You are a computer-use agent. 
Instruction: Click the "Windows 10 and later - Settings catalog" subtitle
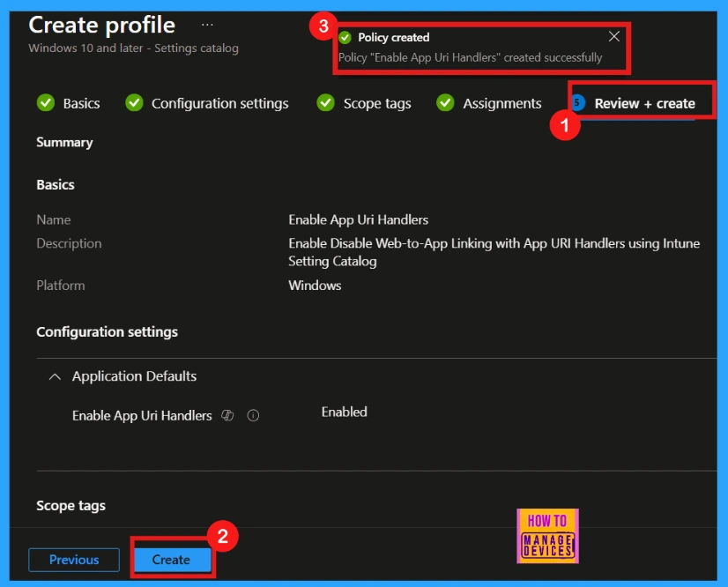coord(134,48)
